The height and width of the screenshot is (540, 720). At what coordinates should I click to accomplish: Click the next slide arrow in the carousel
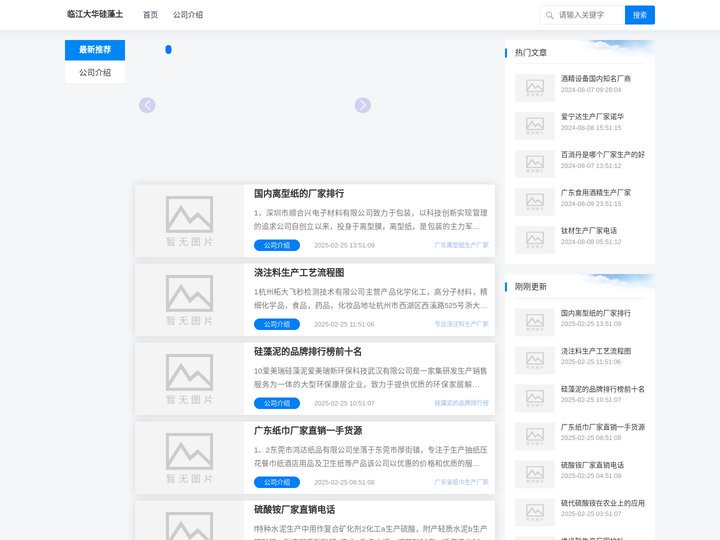point(362,105)
